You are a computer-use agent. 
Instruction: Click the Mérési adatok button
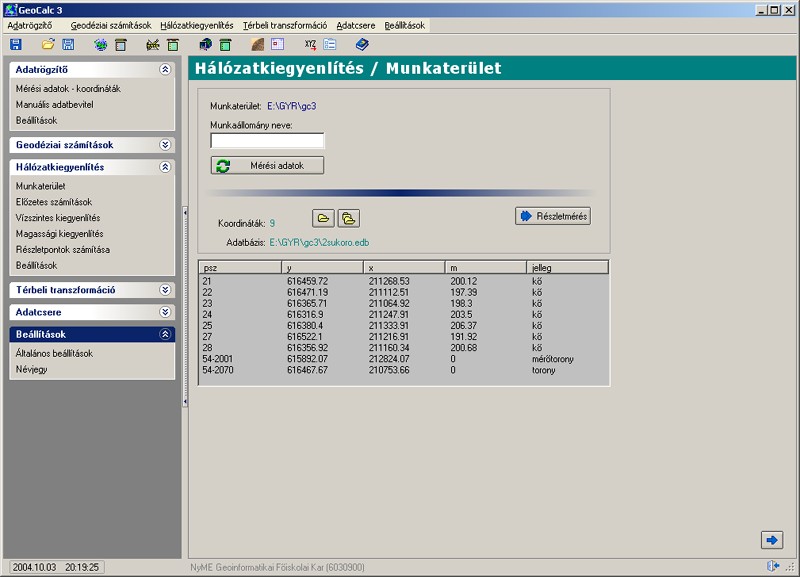pos(267,165)
